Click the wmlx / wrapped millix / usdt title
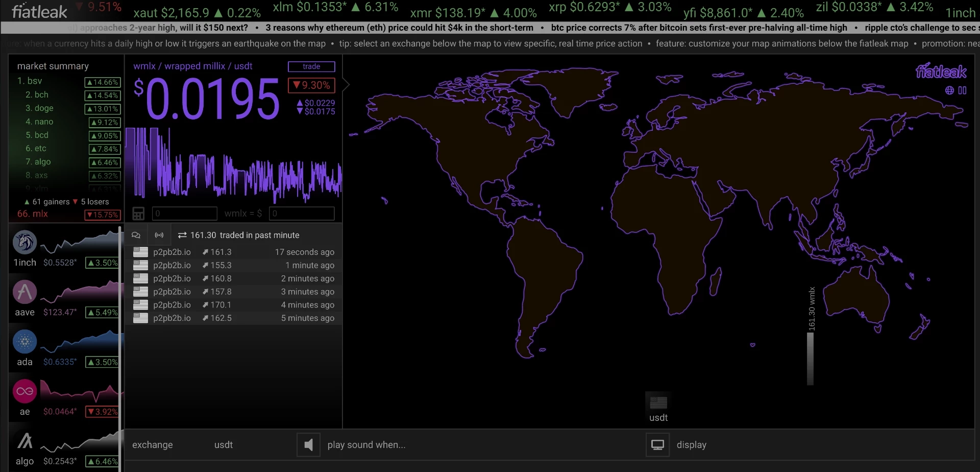Screen dimensions: 980x472 [193, 66]
